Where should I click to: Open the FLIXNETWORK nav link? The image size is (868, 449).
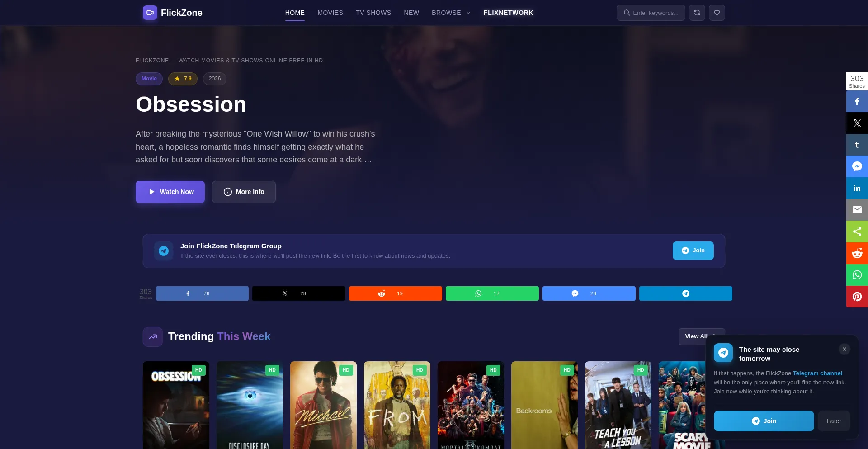pos(509,13)
